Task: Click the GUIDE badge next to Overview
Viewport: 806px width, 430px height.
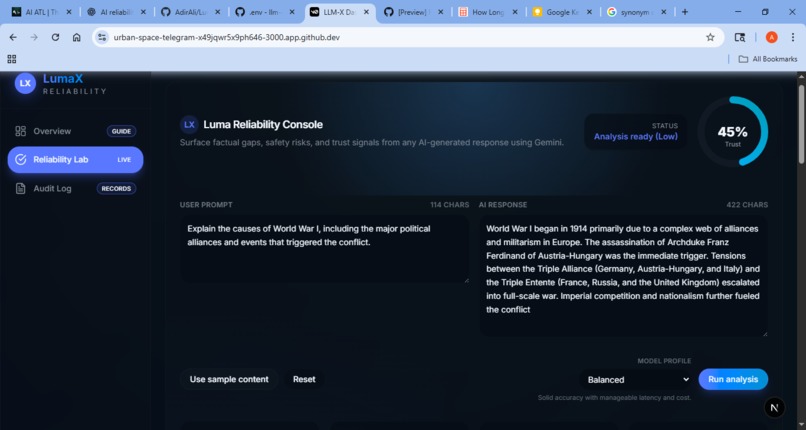Action: pos(121,131)
